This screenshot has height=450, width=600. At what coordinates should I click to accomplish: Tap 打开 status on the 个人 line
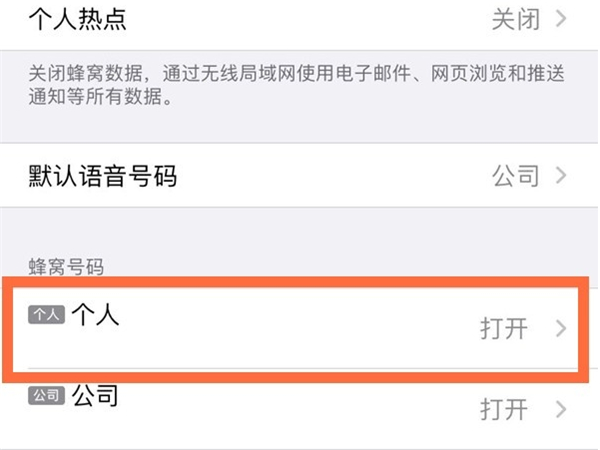[504, 328]
